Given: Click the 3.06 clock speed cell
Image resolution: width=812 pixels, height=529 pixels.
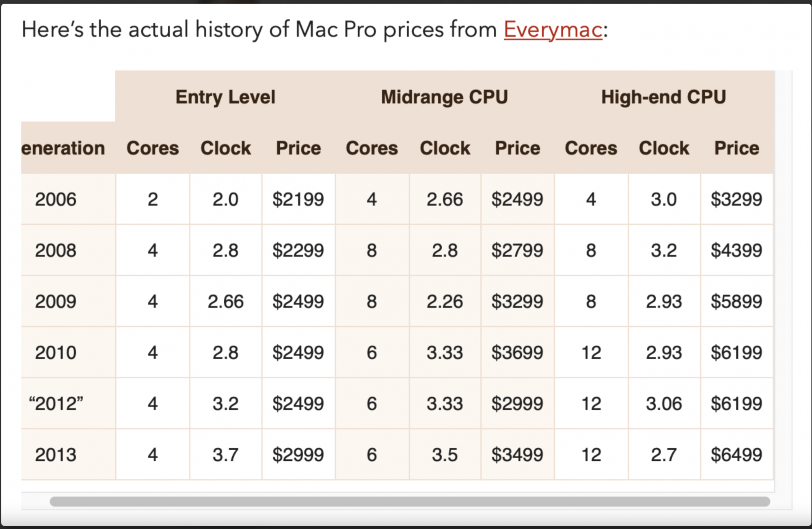Looking at the screenshot, I should point(664,404).
